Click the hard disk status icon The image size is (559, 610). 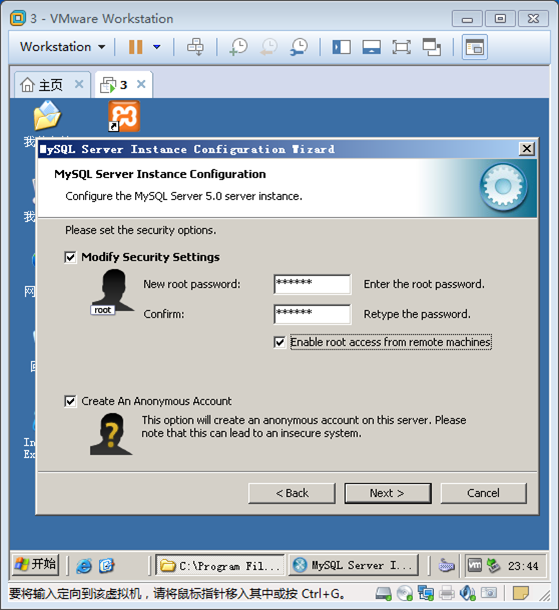point(384,593)
